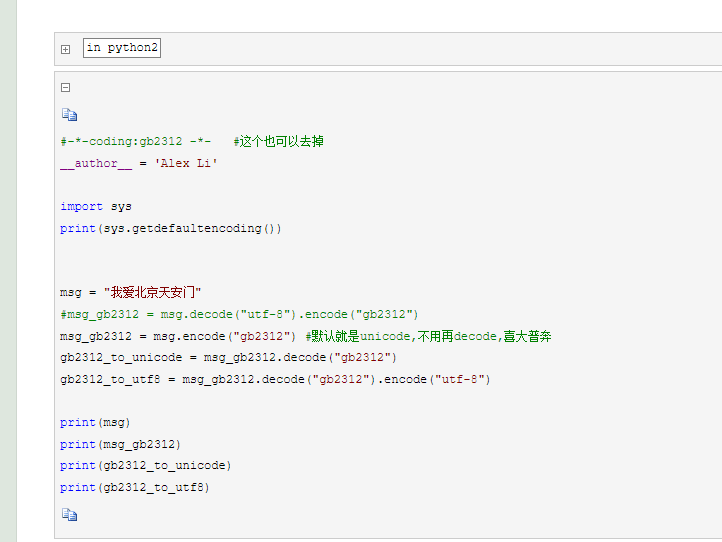Click the print(msg_gb2312) line
Screen dimensions: 722x542
(x=120, y=444)
